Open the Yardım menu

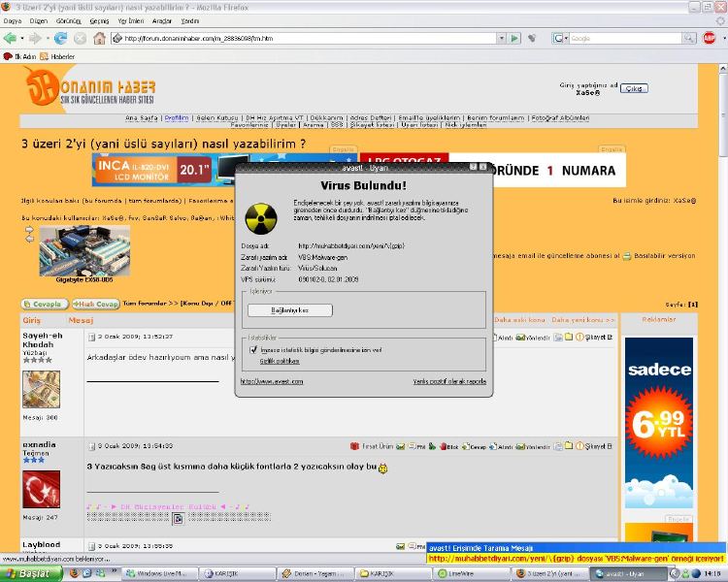tap(190, 21)
